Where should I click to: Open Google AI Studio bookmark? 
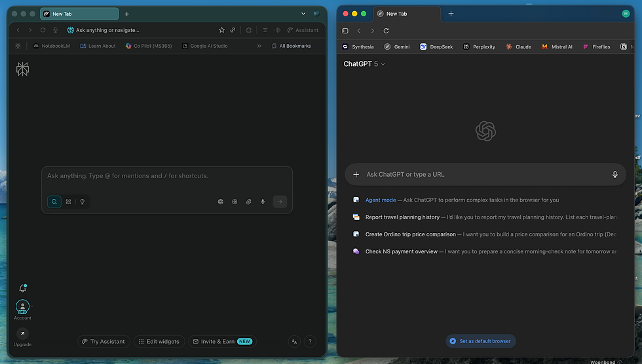204,46
